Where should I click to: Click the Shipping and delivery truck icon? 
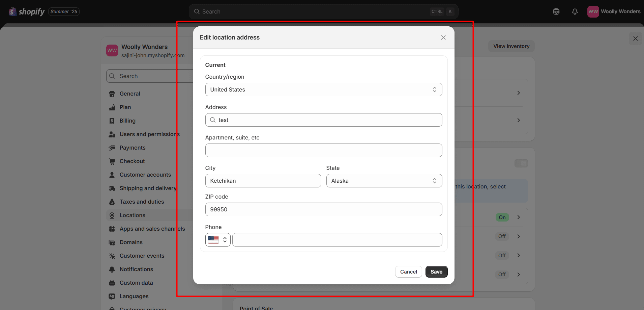(x=112, y=188)
